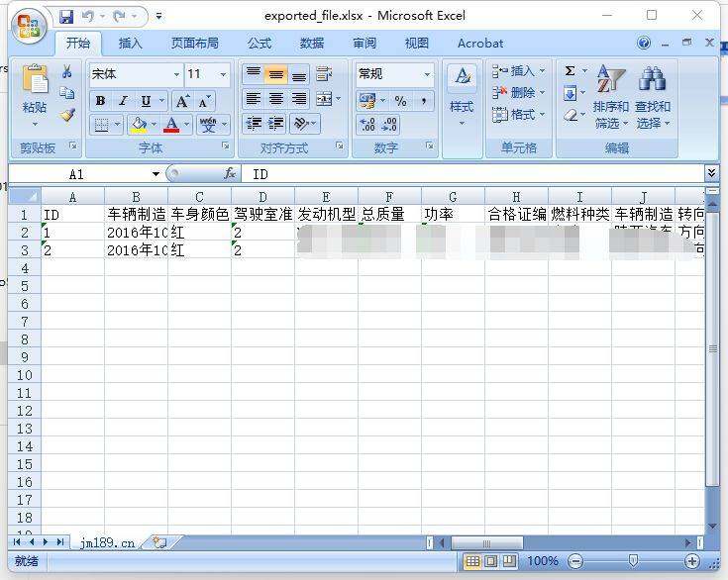Switch to the 插入 ribbon tab
This screenshot has height=580, width=728.
[x=130, y=44]
